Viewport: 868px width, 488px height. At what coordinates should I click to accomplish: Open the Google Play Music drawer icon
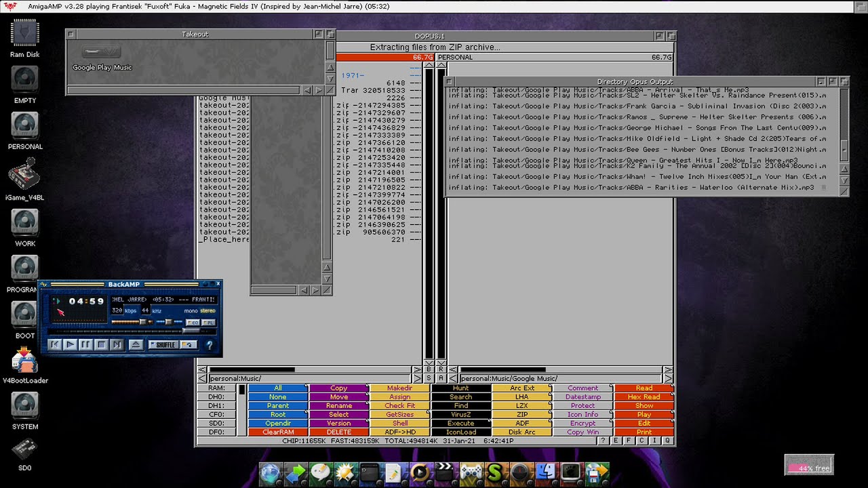[102, 52]
